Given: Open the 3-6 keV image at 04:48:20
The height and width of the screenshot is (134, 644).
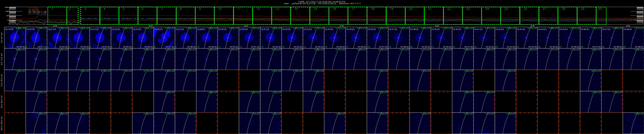Looking at the screenshot, I should click(633, 38).
